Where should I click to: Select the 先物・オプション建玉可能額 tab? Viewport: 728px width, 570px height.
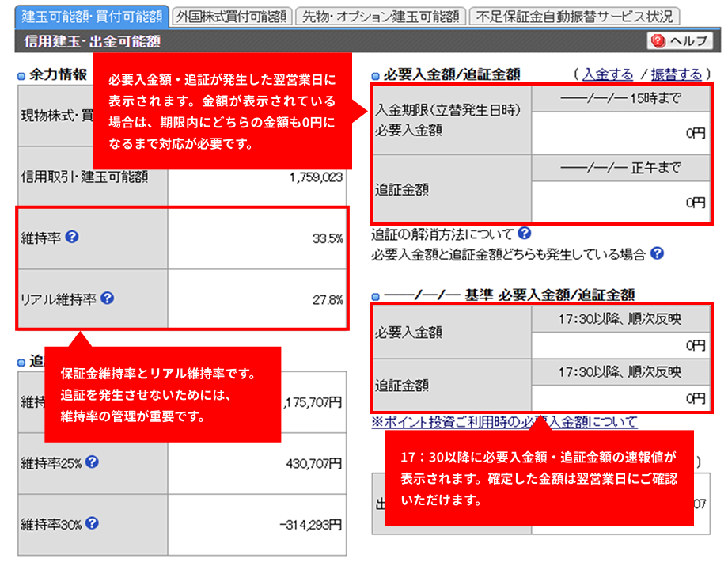(380, 17)
